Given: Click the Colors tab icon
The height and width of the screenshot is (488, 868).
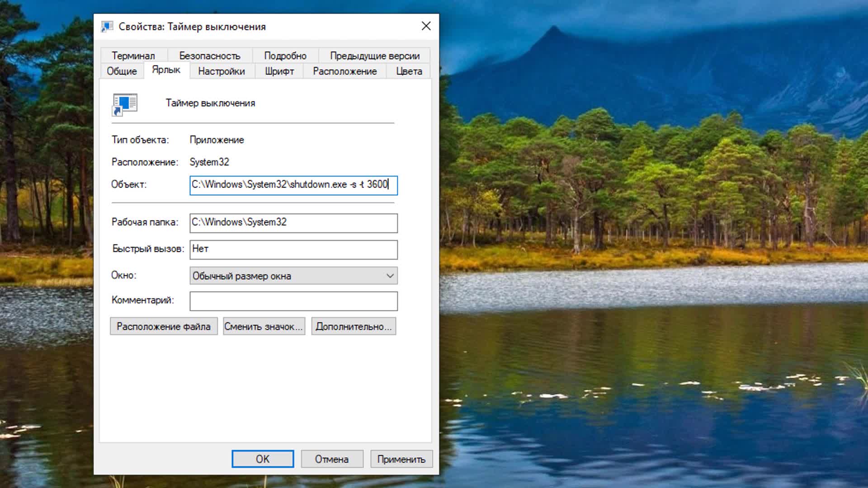Looking at the screenshot, I should point(408,71).
